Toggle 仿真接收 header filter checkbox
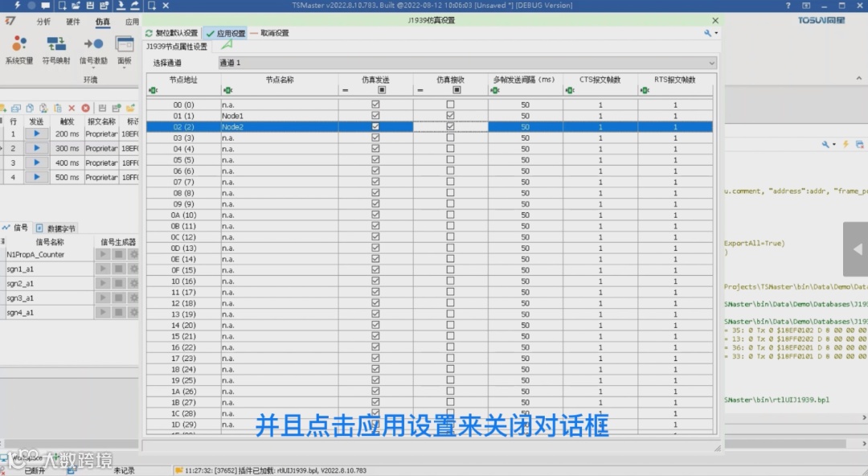 457,90
